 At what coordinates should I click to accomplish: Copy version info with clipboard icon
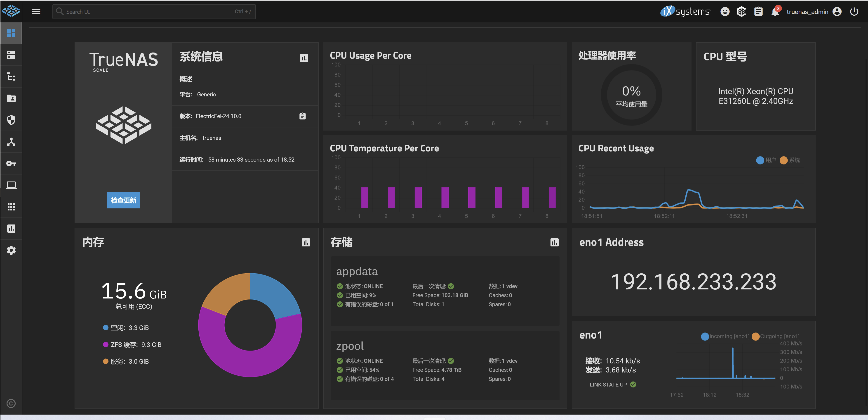click(303, 116)
